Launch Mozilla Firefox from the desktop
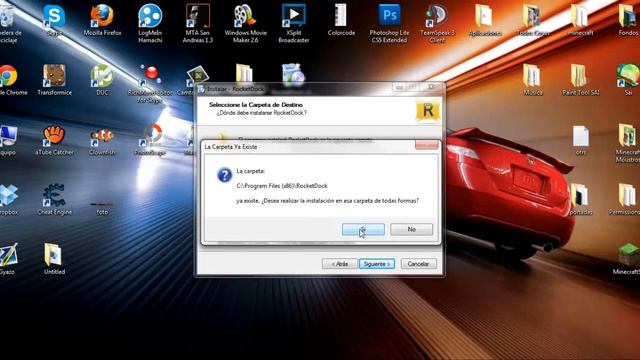 (x=102, y=20)
